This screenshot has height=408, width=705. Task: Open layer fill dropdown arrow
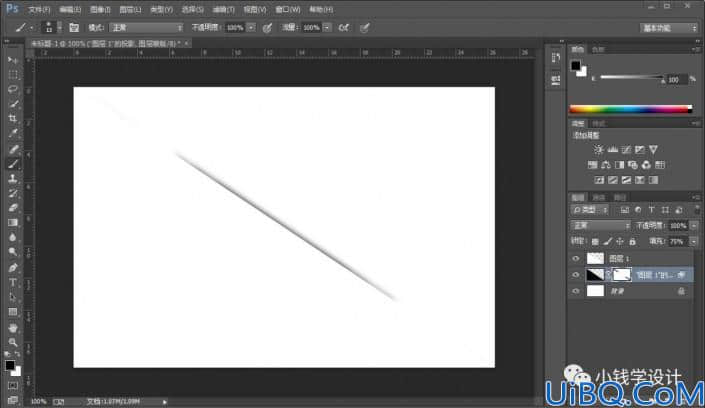point(694,242)
